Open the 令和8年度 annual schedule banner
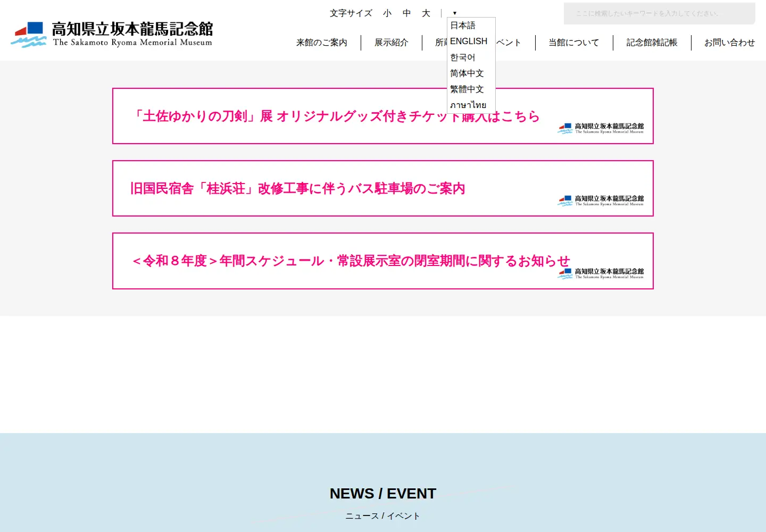Image resolution: width=766 pixels, height=532 pixels. click(383, 261)
